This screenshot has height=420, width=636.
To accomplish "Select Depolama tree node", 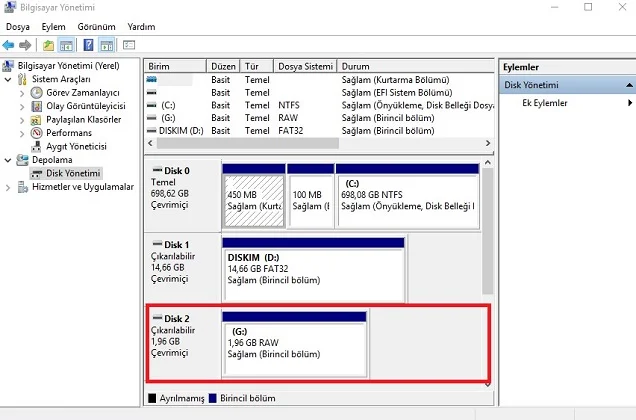I will click(x=52, y=159).
